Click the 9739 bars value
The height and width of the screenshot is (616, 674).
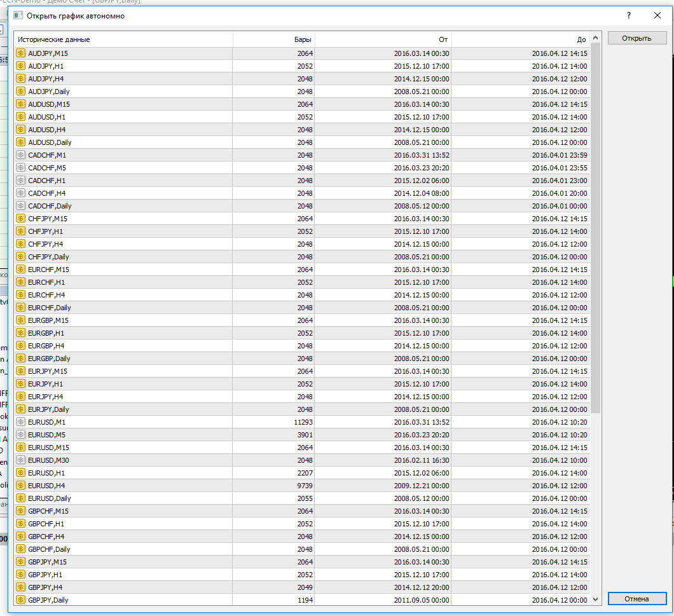305,486
